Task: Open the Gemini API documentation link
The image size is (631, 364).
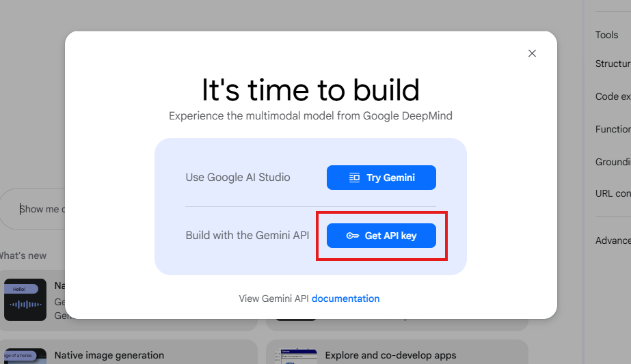Action: 345,298
